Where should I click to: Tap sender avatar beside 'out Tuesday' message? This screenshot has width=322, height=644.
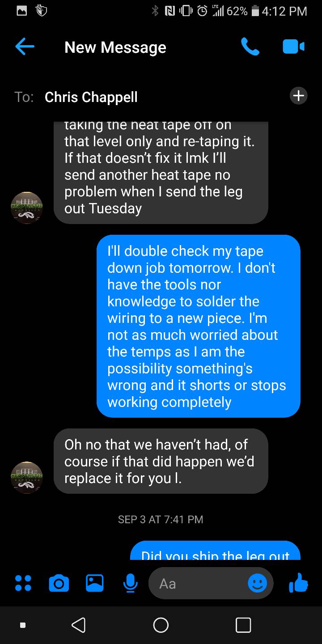(26, 208)
